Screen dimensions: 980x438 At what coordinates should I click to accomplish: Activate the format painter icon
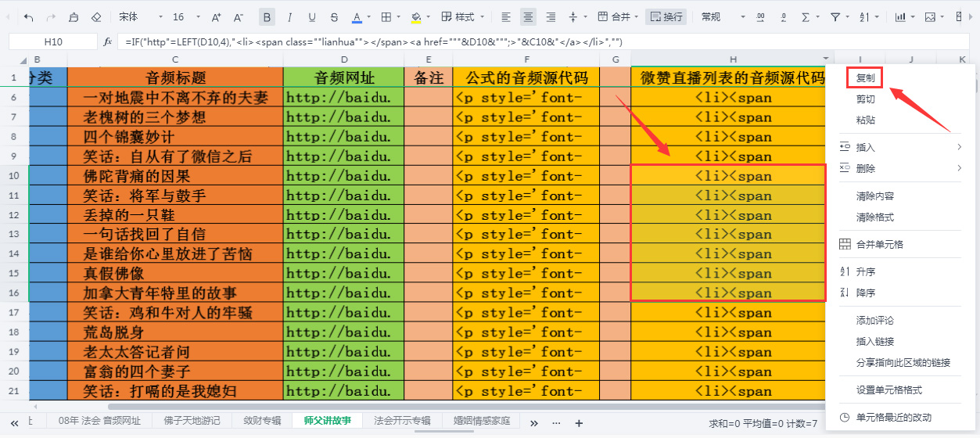click(x=74, y=16)
